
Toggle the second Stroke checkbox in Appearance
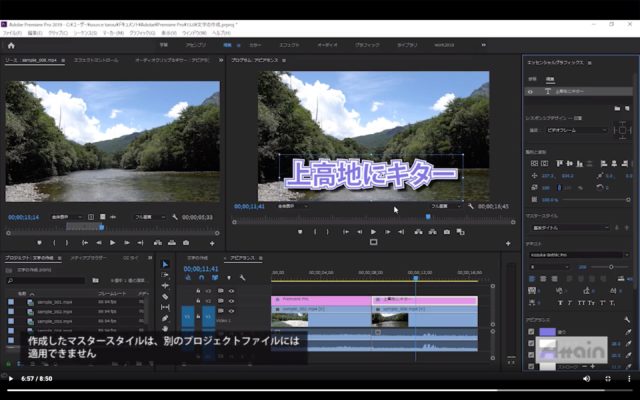point(531,355)
